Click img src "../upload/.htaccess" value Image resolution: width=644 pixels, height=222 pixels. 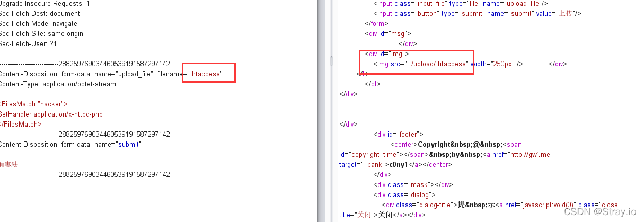(x=437, y=64)
